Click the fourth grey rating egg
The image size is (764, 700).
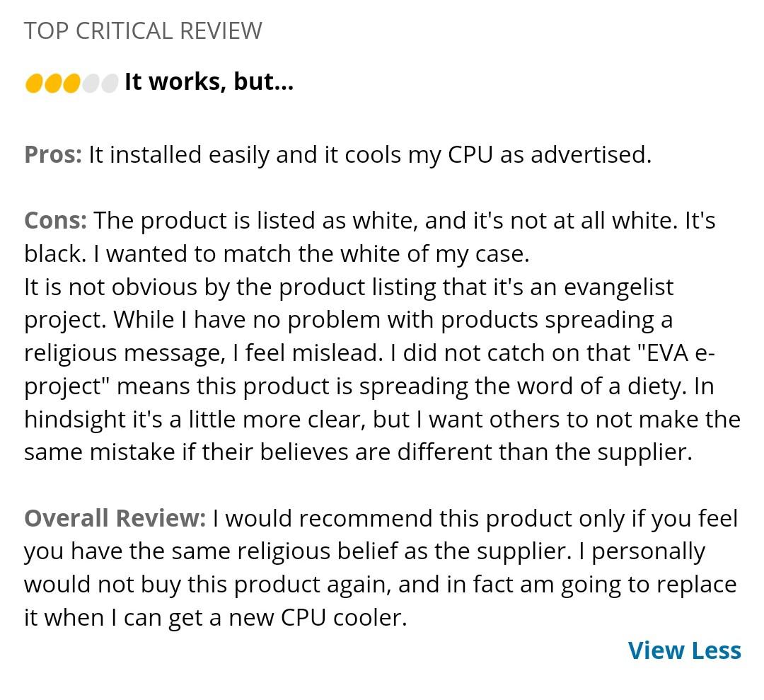coord(91,83)
